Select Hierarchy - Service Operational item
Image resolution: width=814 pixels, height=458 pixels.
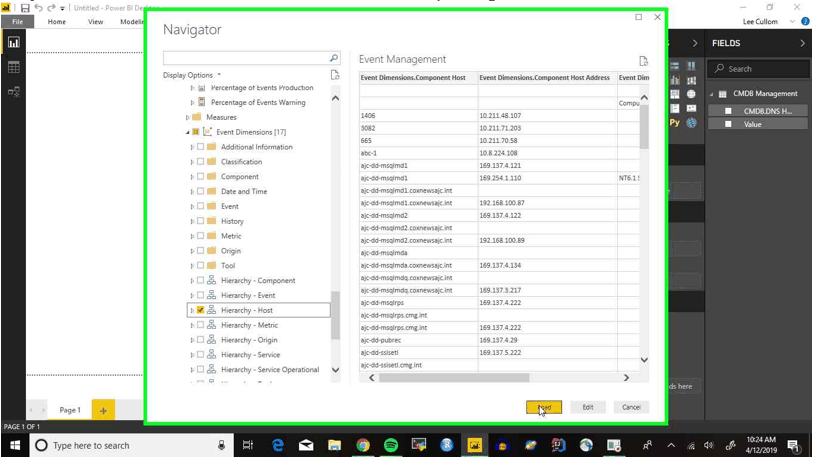(x=270, y=370)
